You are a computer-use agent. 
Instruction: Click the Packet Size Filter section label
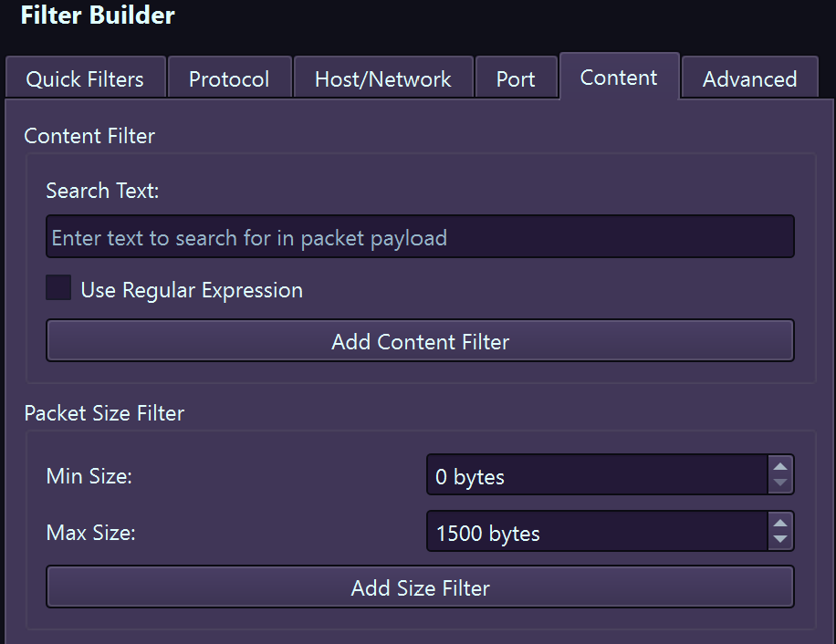tap(103, 413)
